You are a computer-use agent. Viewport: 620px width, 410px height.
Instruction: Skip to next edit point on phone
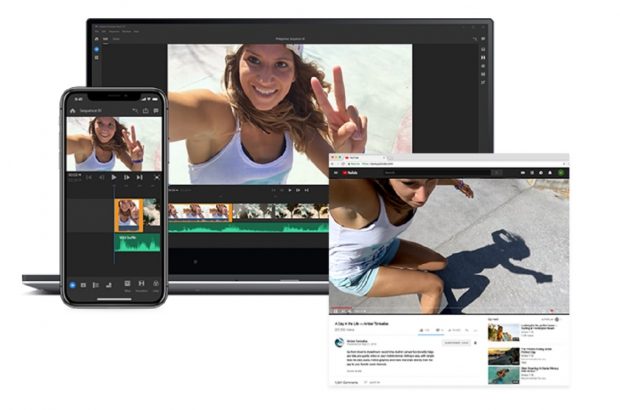[x=140, y=178]
